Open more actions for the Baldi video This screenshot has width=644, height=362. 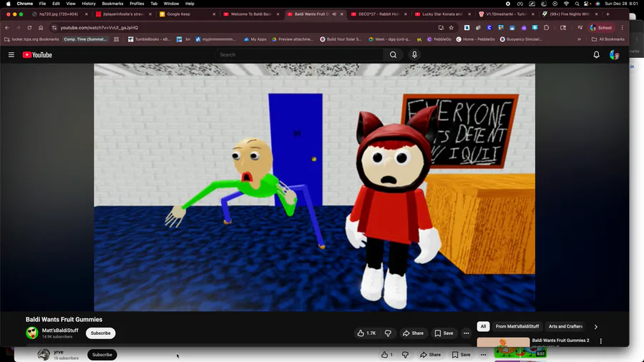tap(466, 333)
